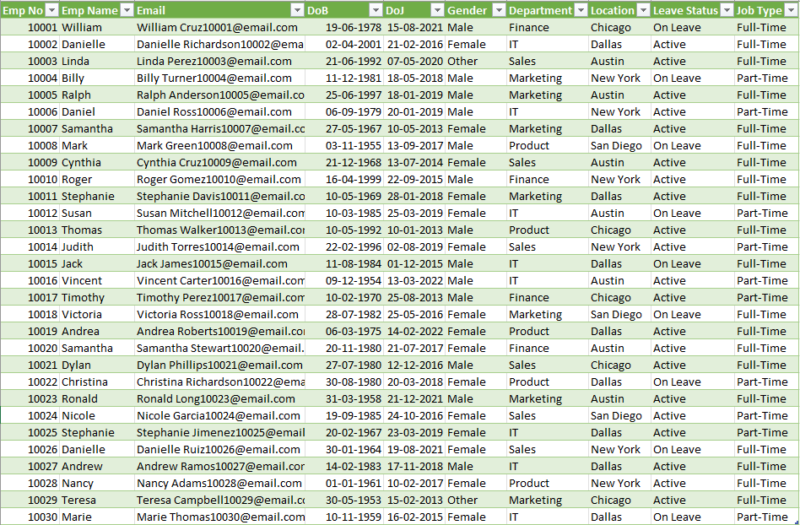Select Billy's Department cell Marketing
800x525 pixels.
547,78
